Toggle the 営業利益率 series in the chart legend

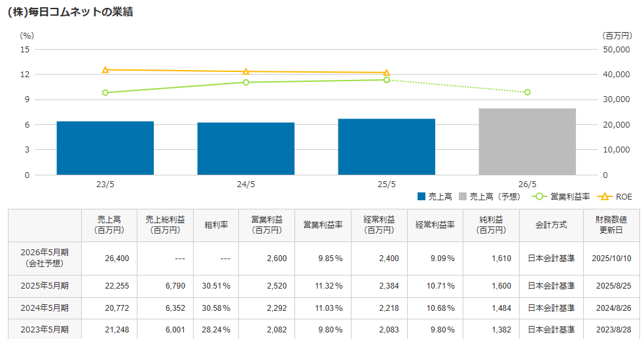click(x=570, y=196)
